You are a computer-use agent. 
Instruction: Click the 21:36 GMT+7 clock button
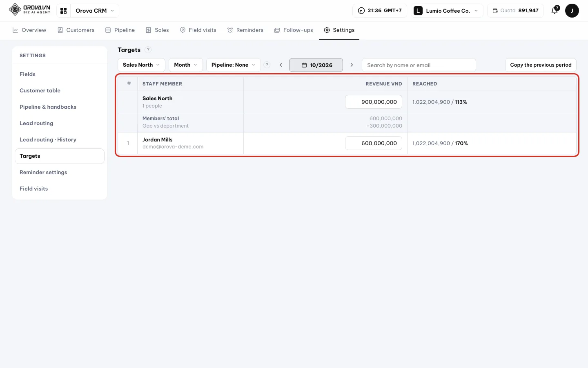coord(380,11)
